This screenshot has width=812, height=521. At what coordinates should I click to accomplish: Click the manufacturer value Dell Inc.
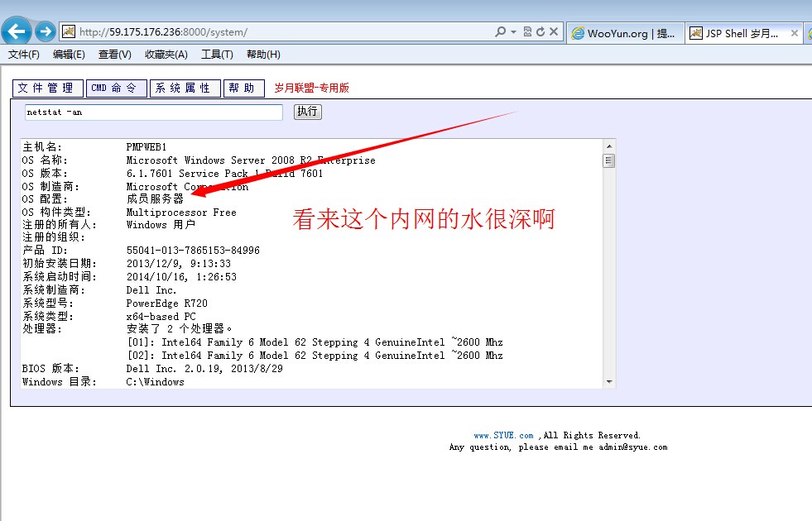[x=151, y=290]
